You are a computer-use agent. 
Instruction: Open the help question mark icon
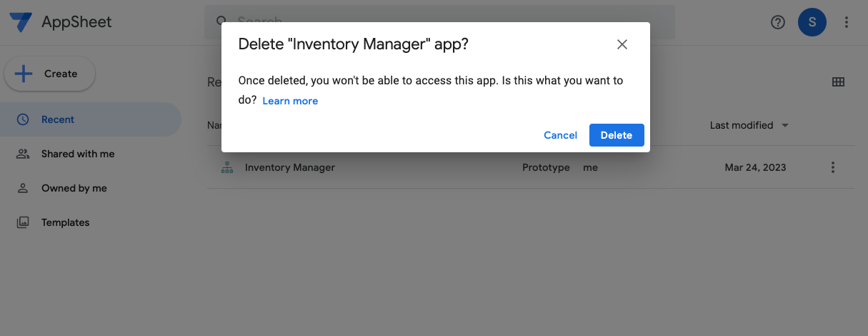click(778, 22)
